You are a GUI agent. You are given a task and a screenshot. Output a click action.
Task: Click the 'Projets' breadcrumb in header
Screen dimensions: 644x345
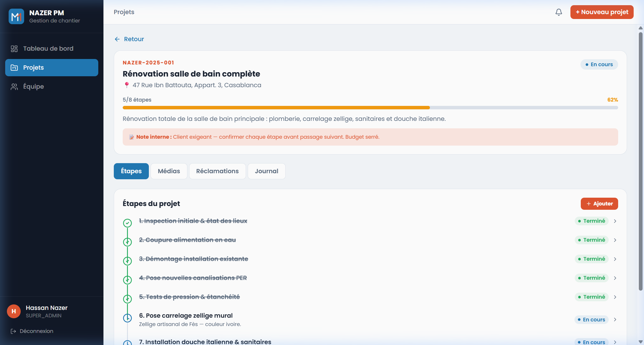(x=124, y=12)
